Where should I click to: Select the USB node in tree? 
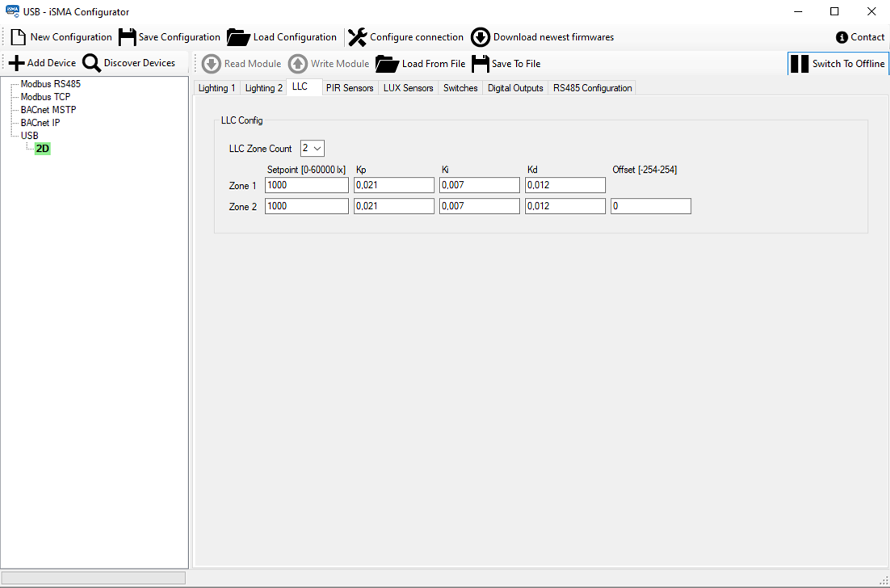point(29,136)
